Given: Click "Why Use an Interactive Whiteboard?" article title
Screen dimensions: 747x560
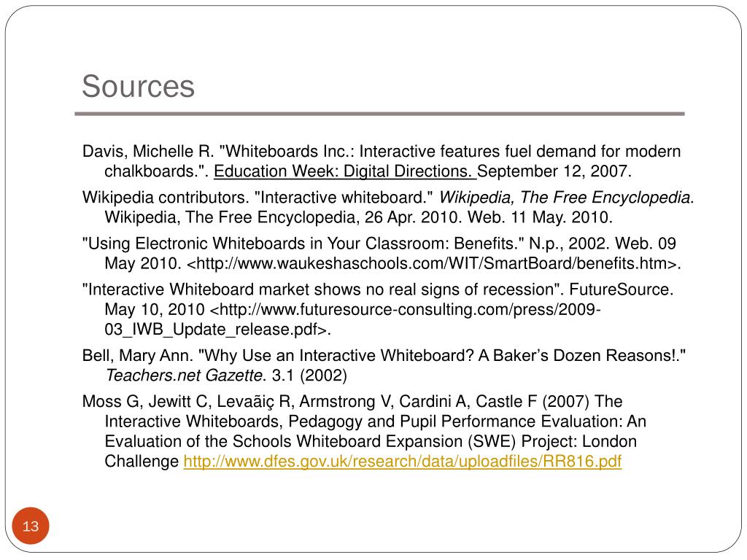Looking at the screenshot, I should 336,355.
